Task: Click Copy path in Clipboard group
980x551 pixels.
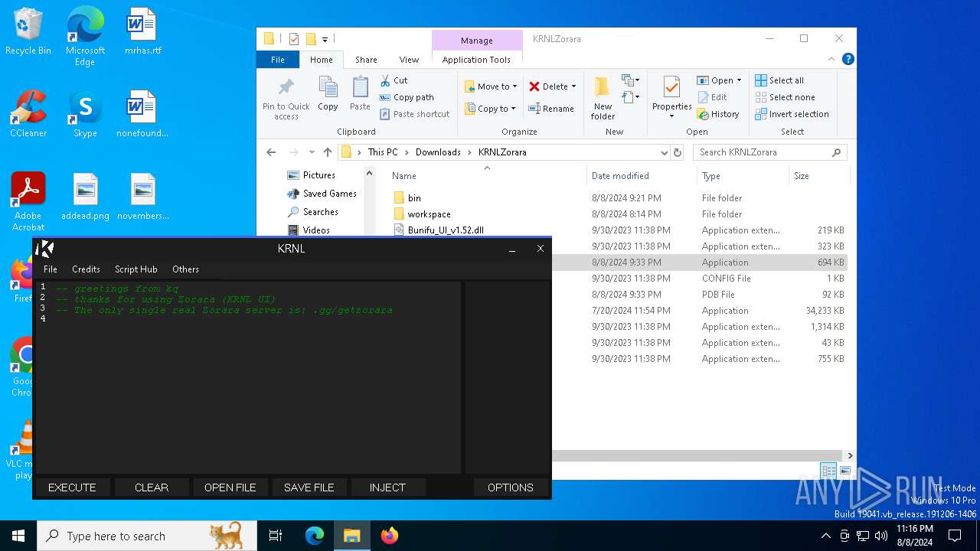Action: click(406, 97)
